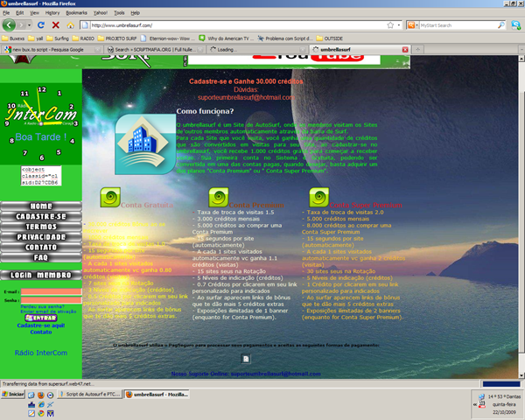Open the yall bookmarks folder
Screen dimensions: 525x420
pos(36,38)
